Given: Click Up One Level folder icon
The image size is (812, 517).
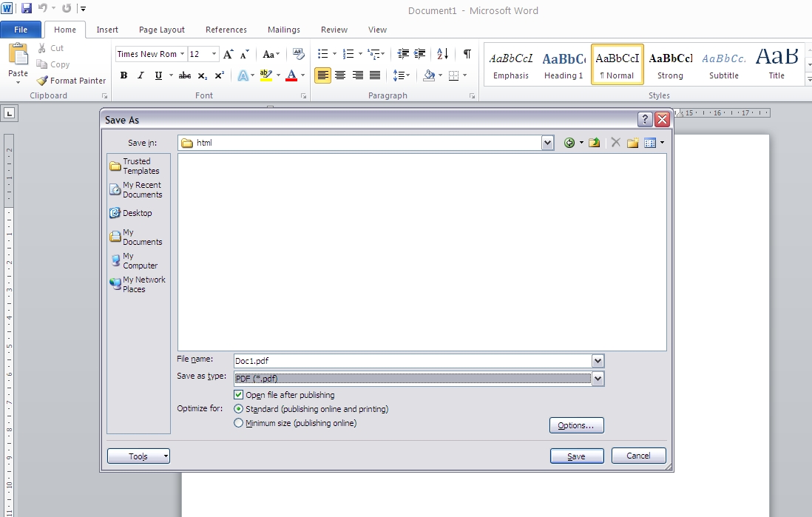Looking at the screenshot, I should click(594, 143).
